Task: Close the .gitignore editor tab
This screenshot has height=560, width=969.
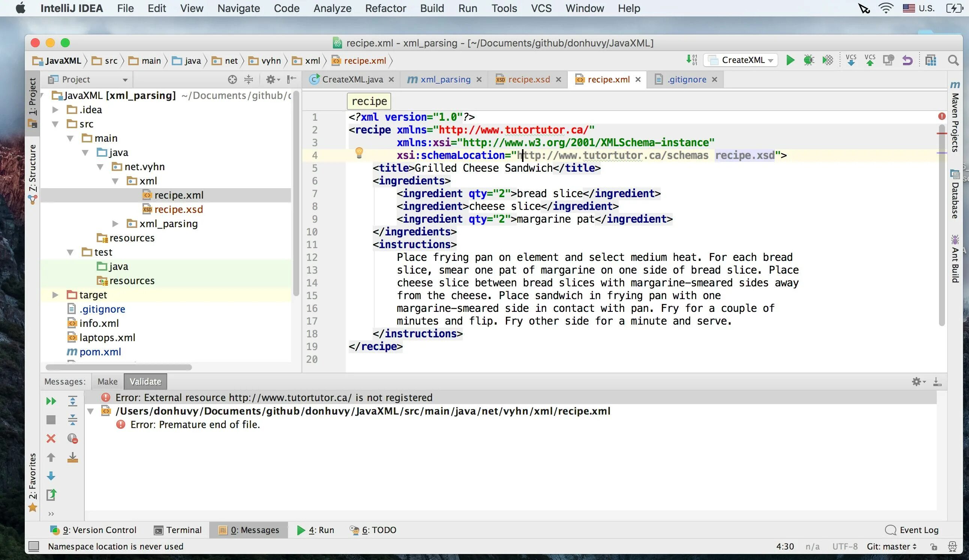Action: (x=714, y=79)
